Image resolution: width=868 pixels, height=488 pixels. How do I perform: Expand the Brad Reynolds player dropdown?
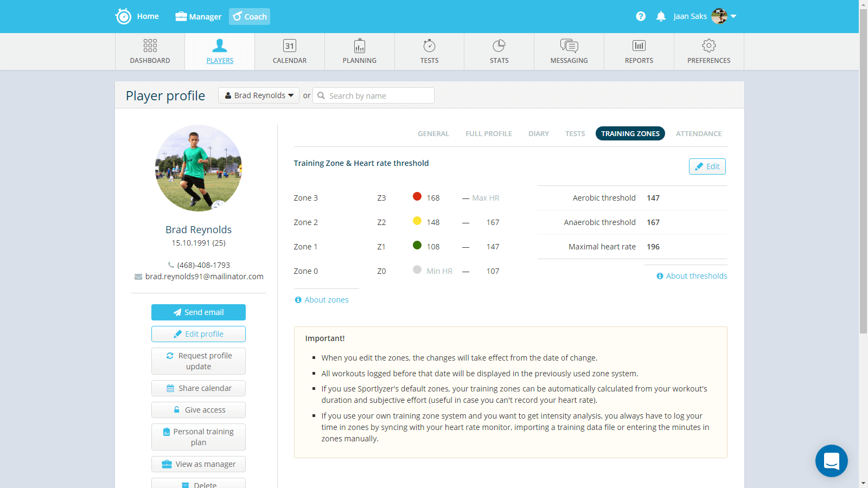pyautogui.click(x=259, y=95)
